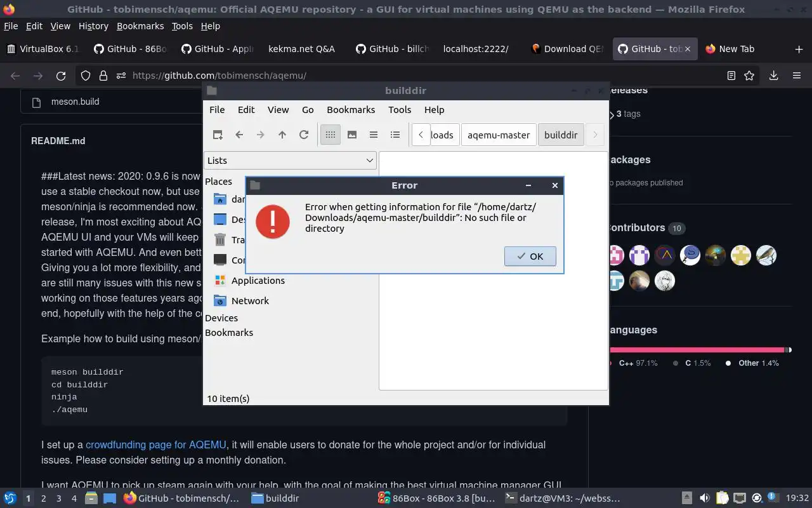Screen dimensions: 812x508
Task: Click the Desktop icon in Places
Action: click(x=220, y=219)
